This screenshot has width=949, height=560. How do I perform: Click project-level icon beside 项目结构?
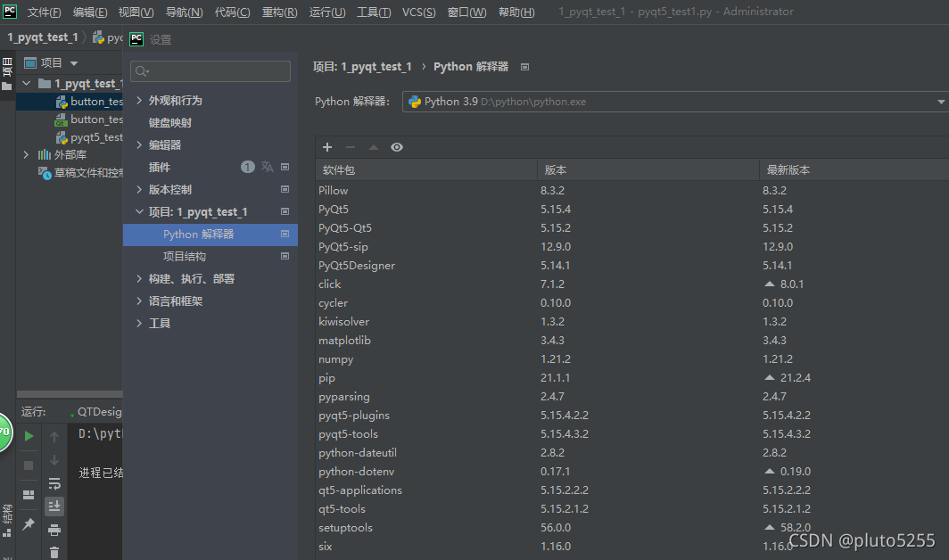tap(285, 256)
